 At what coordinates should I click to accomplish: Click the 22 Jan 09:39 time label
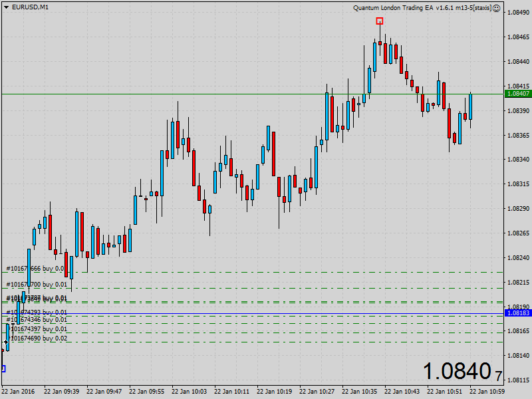pos(61,392)
